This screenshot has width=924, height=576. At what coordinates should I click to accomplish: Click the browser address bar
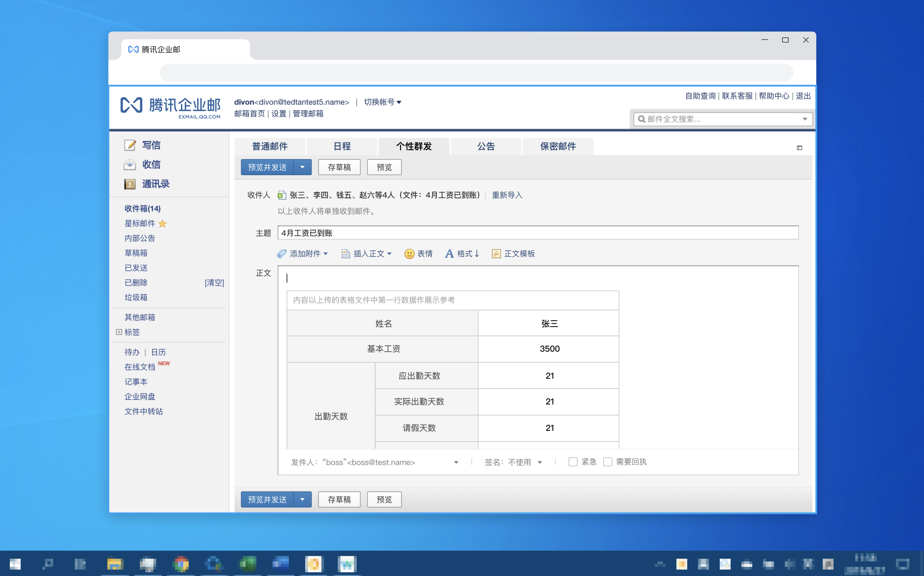tap(476, 73)
